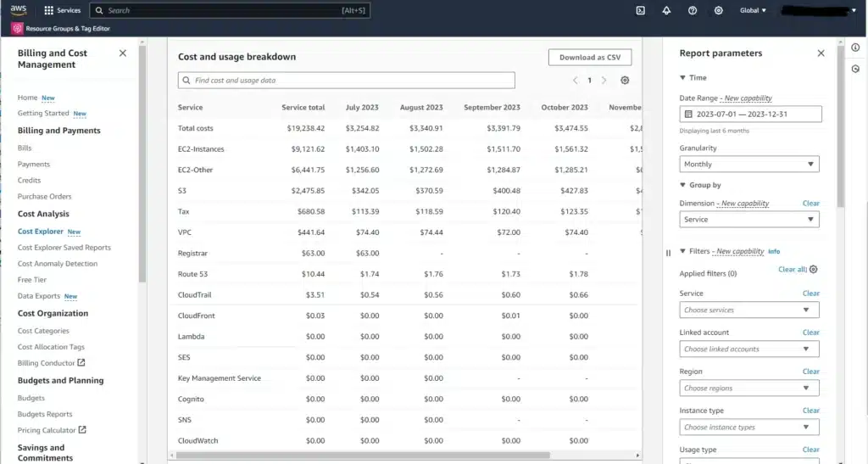Click Clear all filters link
Image resolution: width=868 pixels, height=464 pixels.
793,269
